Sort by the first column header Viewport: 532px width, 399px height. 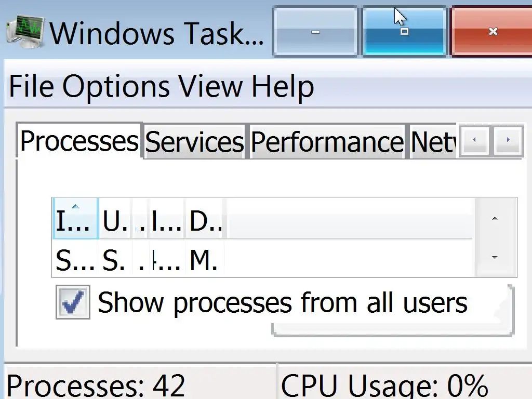point(75,219)
